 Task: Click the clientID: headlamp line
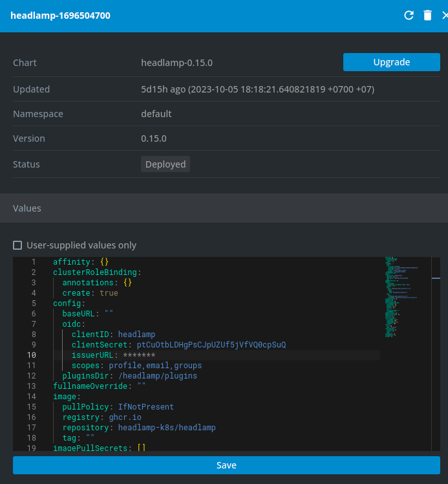click(x=114, y=335)
